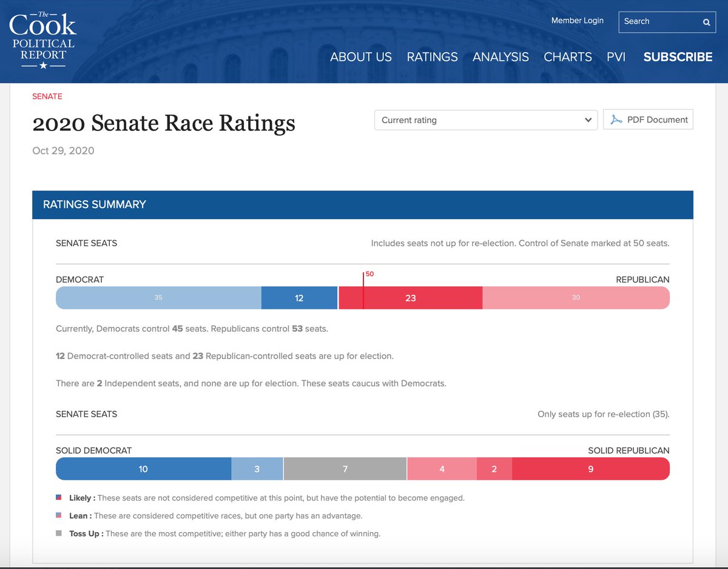Screen dimensions: 728x569
Task: Click the Likely legend description text
Action: click(281, 497)
